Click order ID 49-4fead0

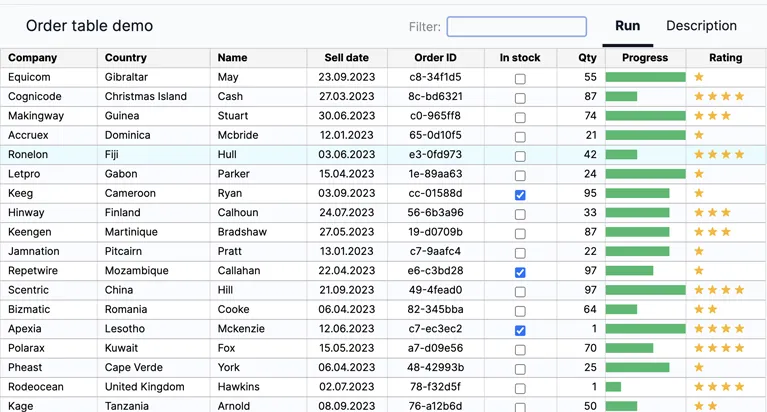435,290
